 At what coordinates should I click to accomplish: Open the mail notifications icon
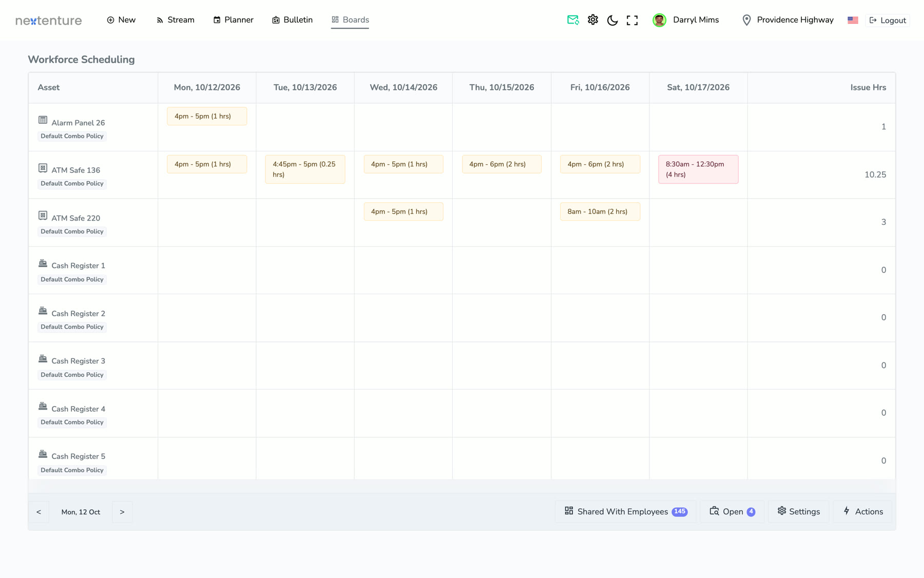(573, 20)
